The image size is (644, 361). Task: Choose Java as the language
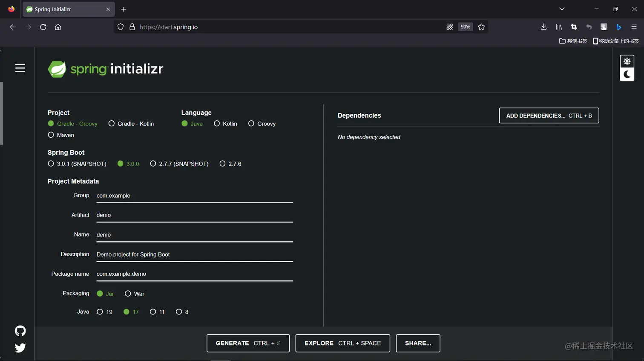tap(192, 124)
